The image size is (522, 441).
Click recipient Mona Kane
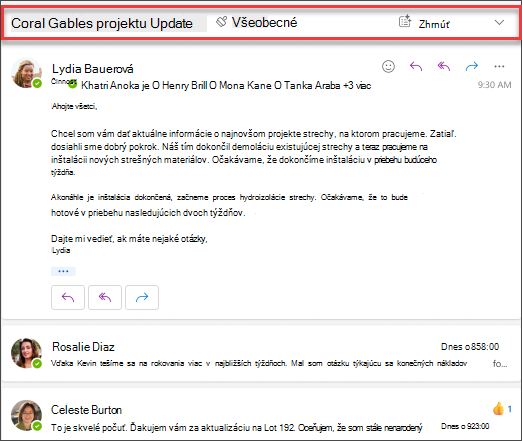coord(245,85)
